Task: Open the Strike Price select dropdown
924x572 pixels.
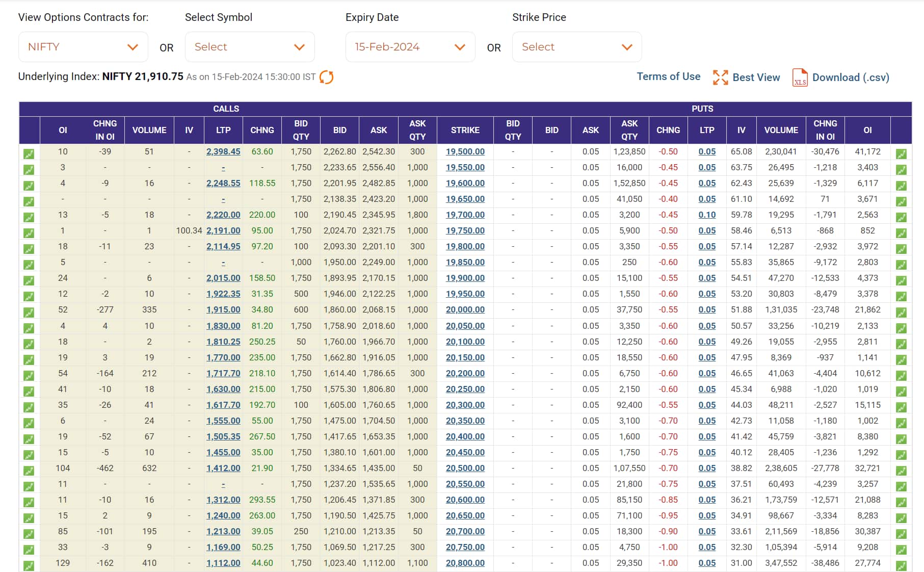Action: pos(576,47)
